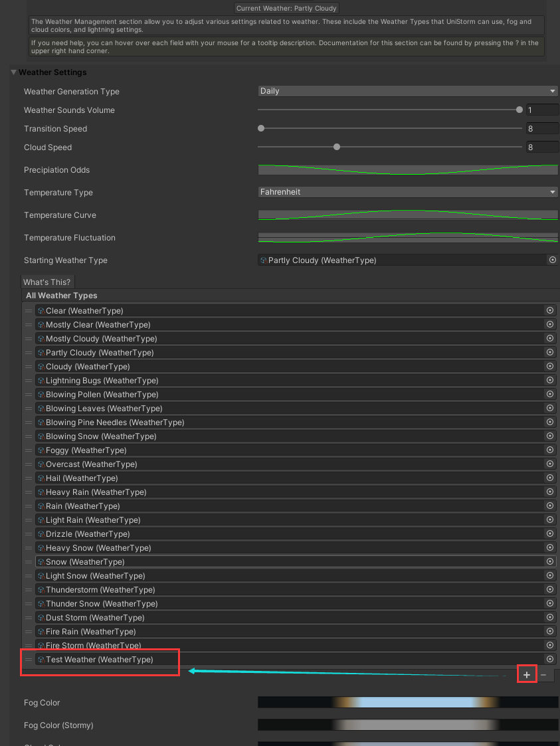Open object picker for Dust Storm entry

551,617
